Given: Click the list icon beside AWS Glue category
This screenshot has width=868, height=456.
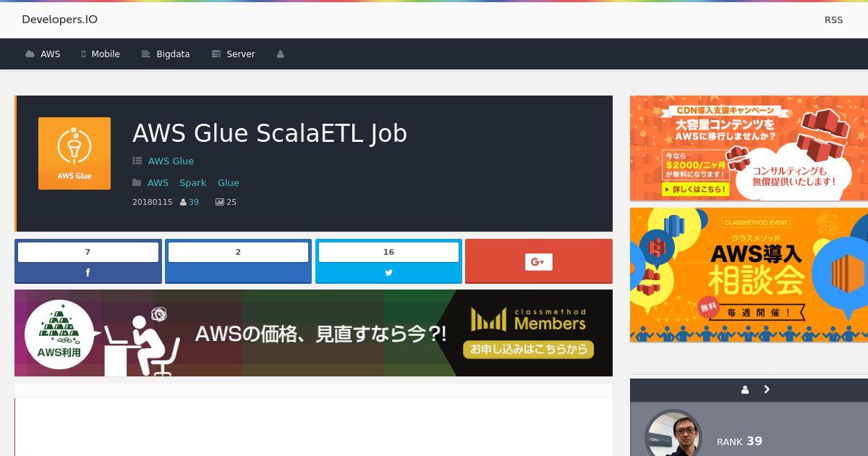Looking at the screenshot, I should pos(137,161).
